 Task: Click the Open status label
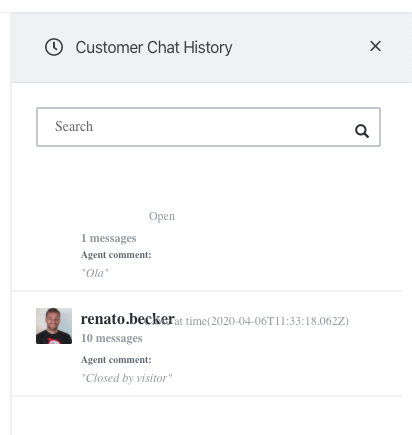pyautogui.click(x=162, y=216)
